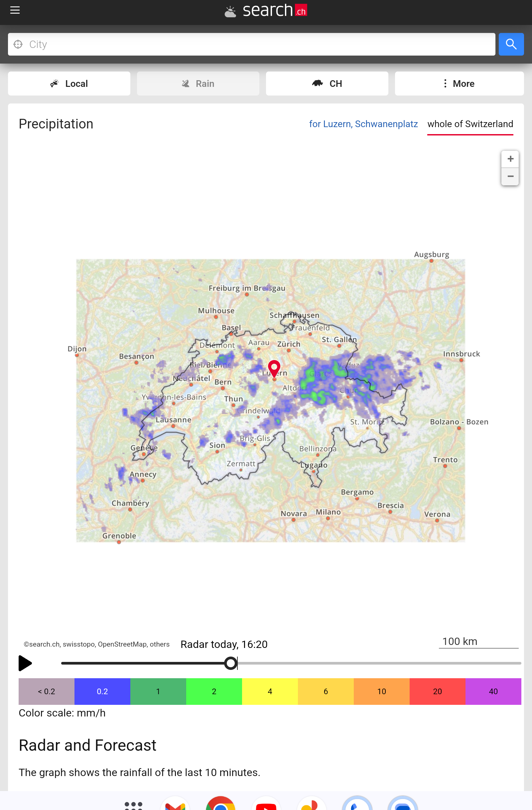The width and height of the screenshot is (532, 810).
Task: Open the More menu
Action: (459, 84)
